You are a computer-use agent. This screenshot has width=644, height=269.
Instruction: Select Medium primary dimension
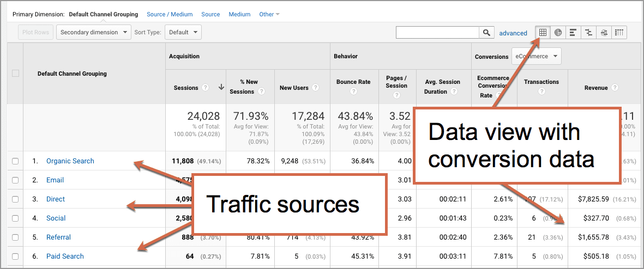pos(239,14)
